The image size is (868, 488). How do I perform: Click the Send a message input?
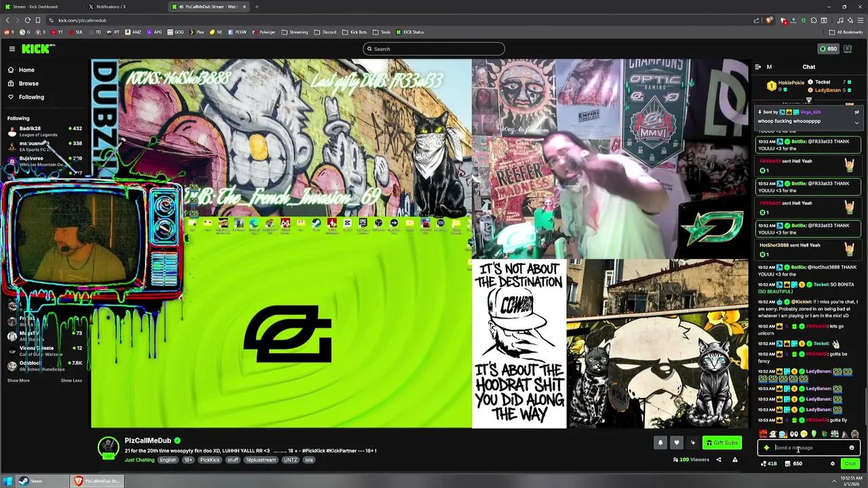pyautogui.click(x=809, y=447)
